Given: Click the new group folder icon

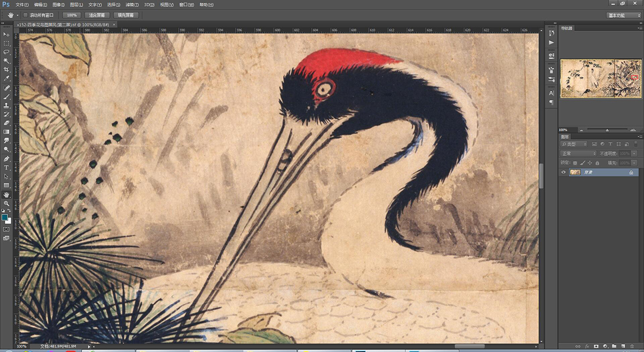Looking at the screenshot, I should (x=614, y=346).
